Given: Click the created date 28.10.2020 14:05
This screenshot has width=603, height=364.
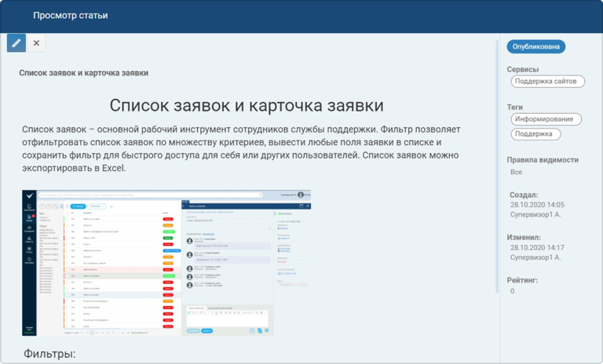Looking at the screenshot, I should (x=537, y=205).
